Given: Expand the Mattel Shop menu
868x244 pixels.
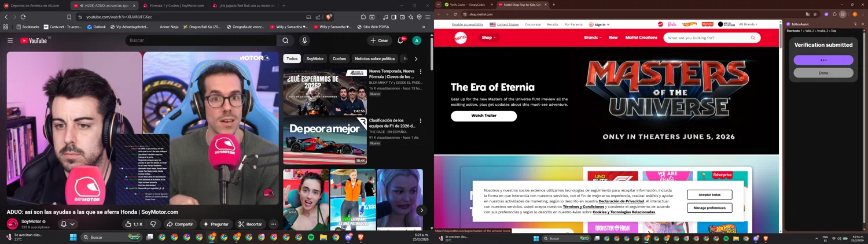Looking at the screenshot, I should [x=488, y=38].
